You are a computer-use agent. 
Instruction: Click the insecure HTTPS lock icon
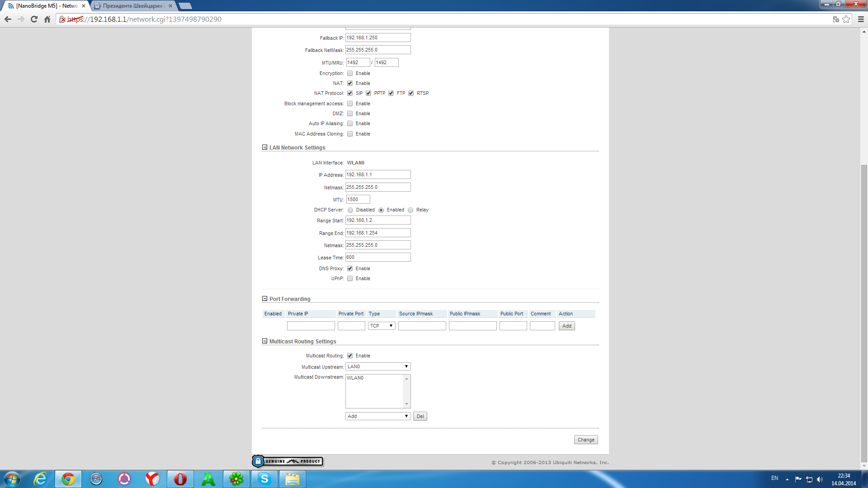coord(62,19)
